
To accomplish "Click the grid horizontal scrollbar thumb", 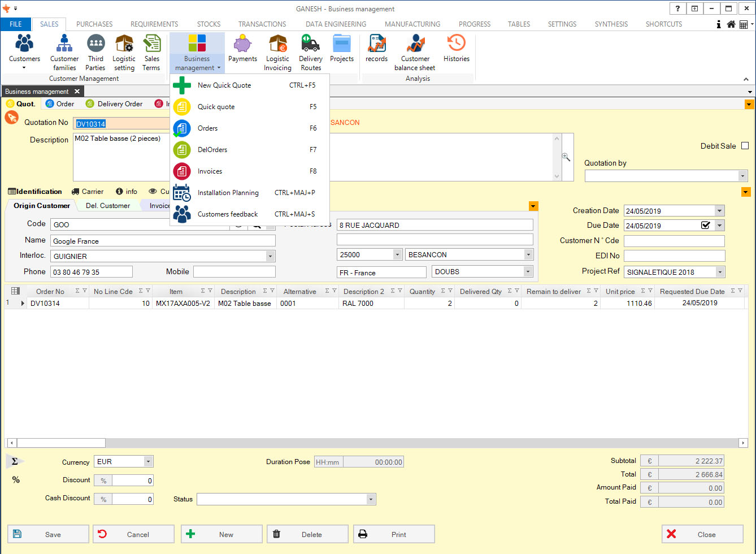I will pyautogui.click(x=61, y=443).
